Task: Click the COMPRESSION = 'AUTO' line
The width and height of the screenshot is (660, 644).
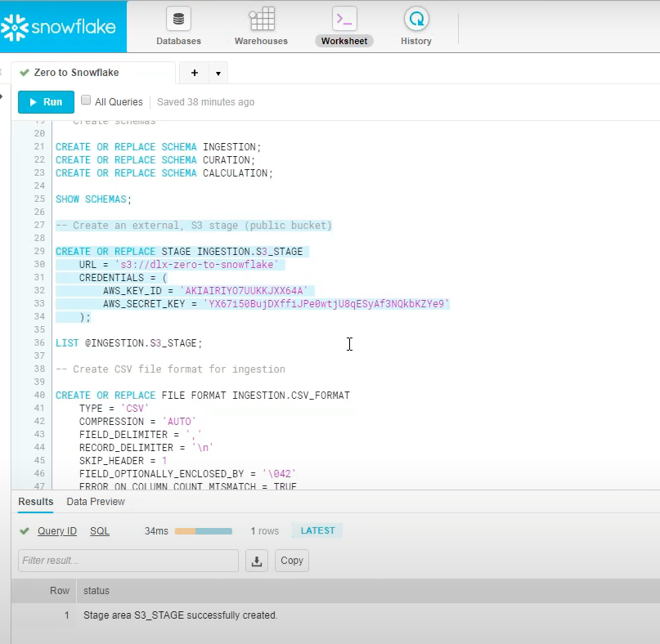Action: tap(137, 422)
